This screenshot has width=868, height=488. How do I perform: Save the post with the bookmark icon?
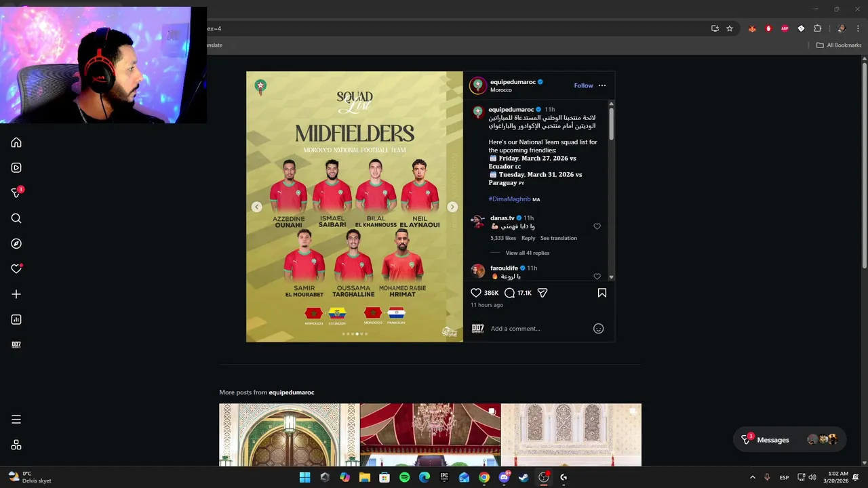[602, 293]
